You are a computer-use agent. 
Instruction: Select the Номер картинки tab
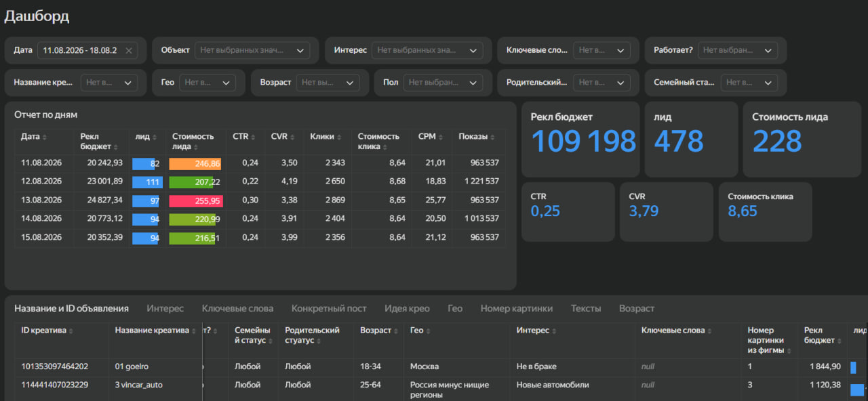point(517,308)
